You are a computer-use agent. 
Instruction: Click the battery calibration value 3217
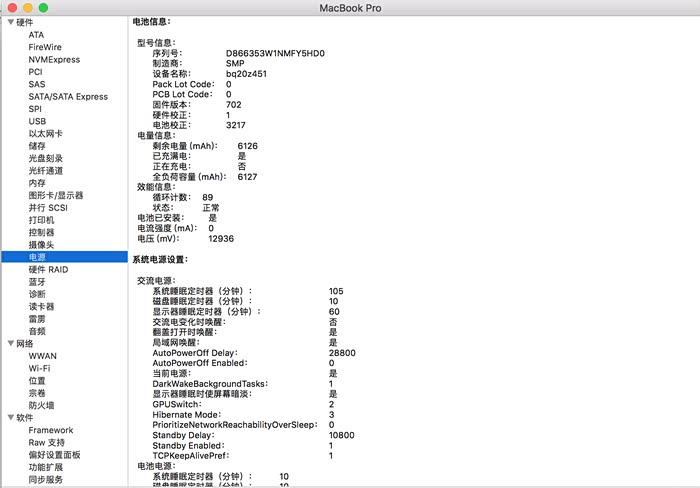(236, 125)
